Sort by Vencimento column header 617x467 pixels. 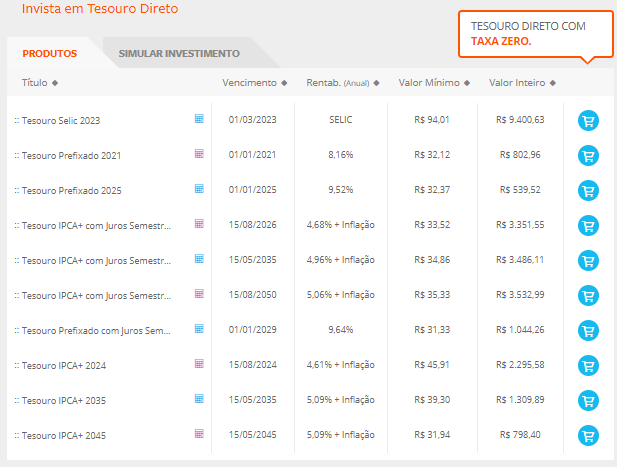(x=254, y=82)
